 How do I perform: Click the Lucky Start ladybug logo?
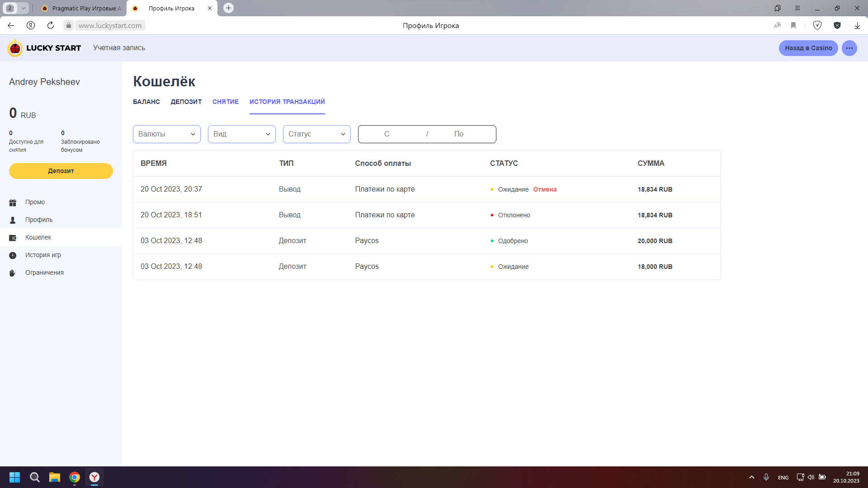[15, 48]
